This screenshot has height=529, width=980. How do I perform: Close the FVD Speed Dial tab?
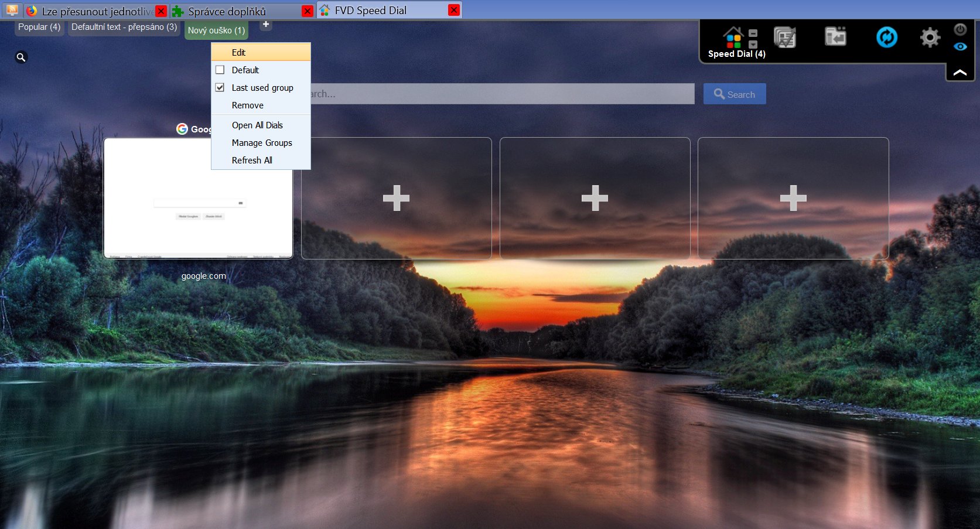coord(454,10)
